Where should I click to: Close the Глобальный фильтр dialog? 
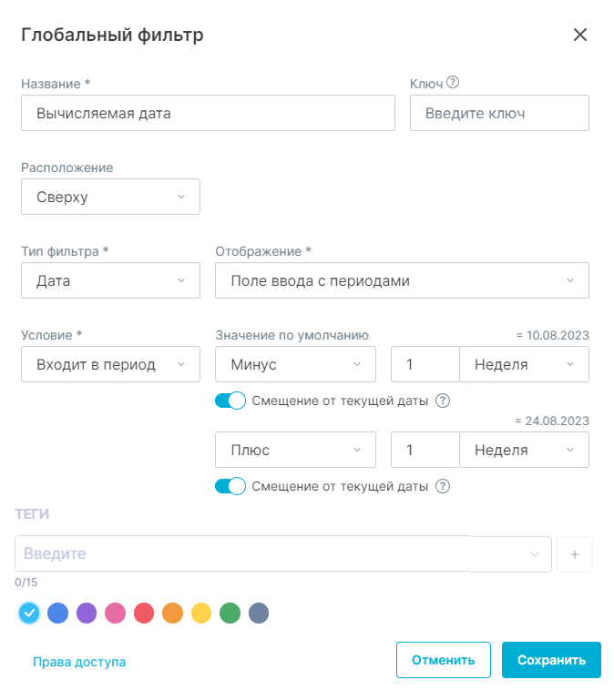[x=580, y=36]
